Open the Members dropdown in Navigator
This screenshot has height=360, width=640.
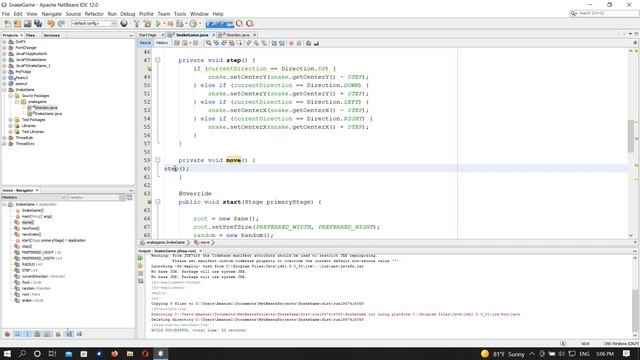pos(33,198)
